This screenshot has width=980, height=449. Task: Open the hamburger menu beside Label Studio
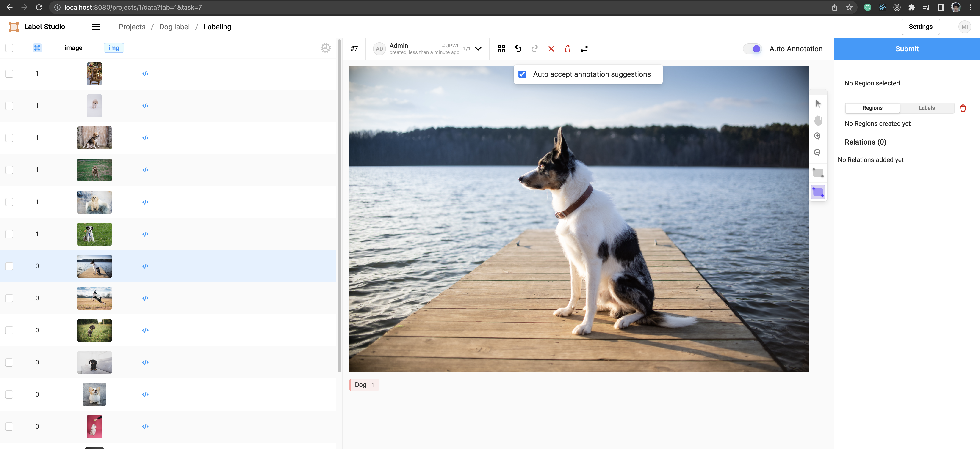pyautogui.click(x=96, y=27)
